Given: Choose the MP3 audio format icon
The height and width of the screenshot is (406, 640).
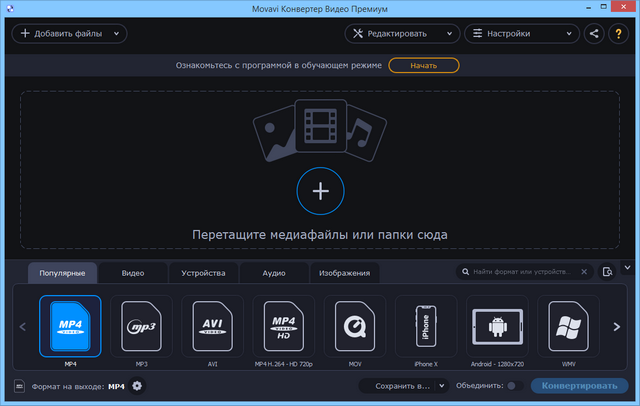Looking at the screenshot, I should (142, 325).
